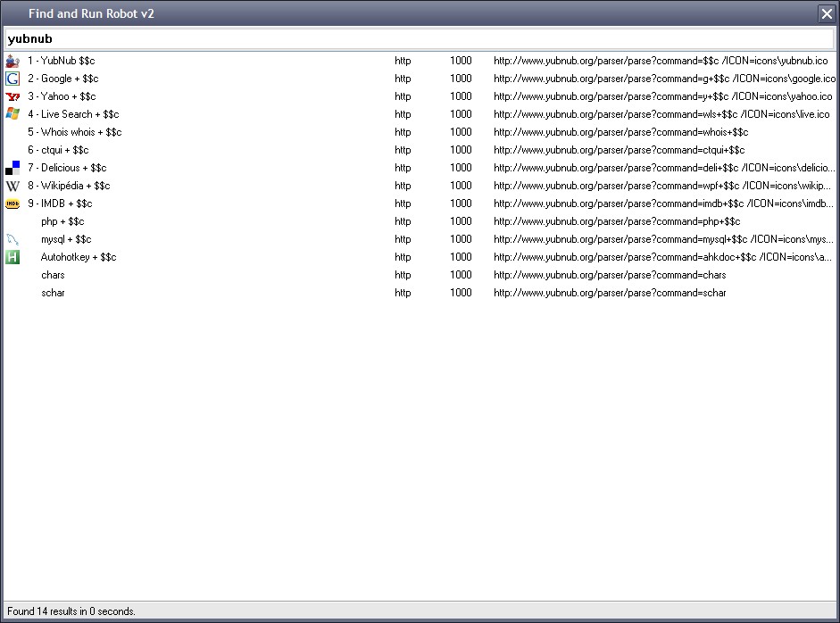Click the YubNub command URL for whois

pyautogui.click(x=620, y=132)
